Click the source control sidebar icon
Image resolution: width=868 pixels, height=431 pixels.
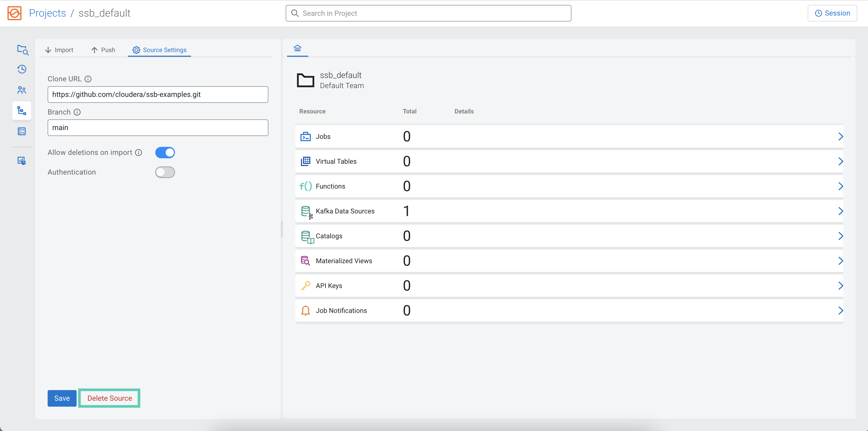pos(22,111)
